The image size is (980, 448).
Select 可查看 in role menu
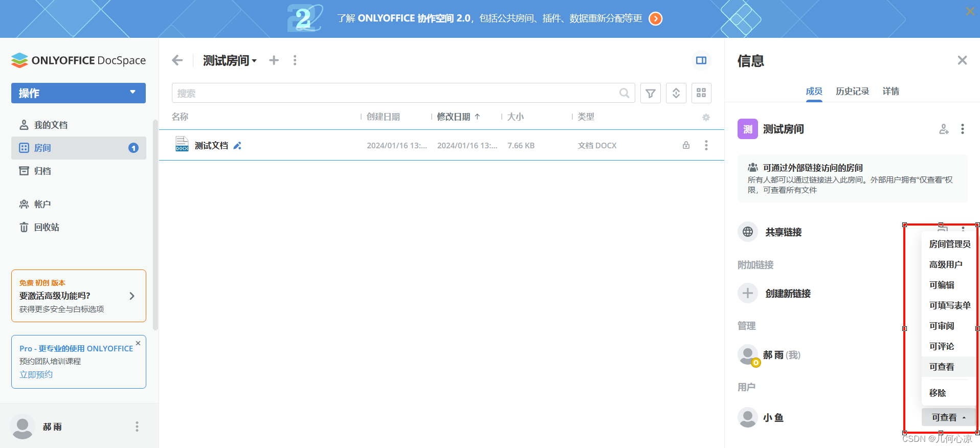(950, 367)
